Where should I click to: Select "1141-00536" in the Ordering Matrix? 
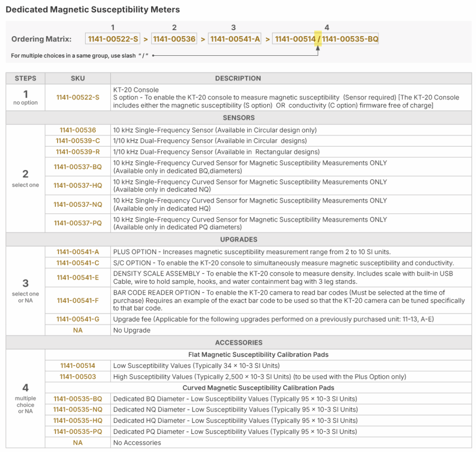174,39
